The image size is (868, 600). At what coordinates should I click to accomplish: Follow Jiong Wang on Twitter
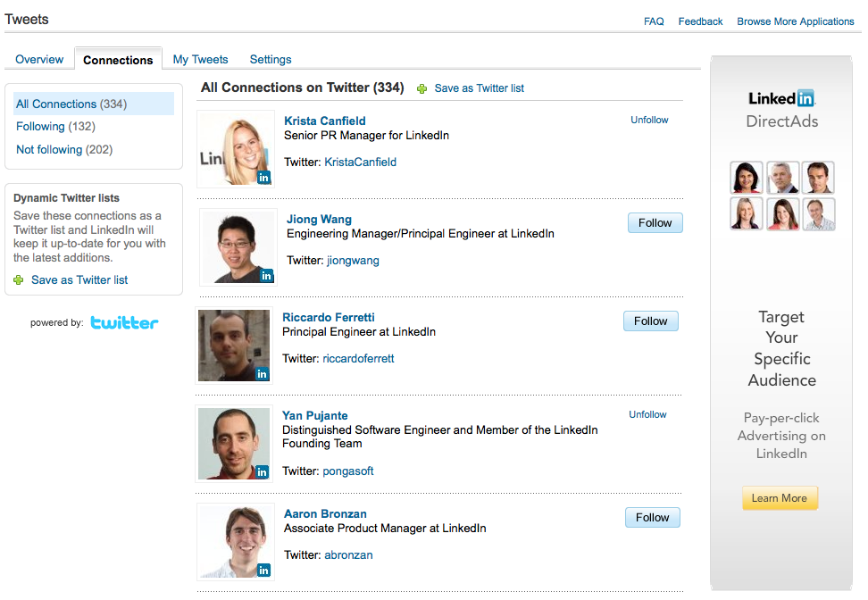click(x=655, y=223)
